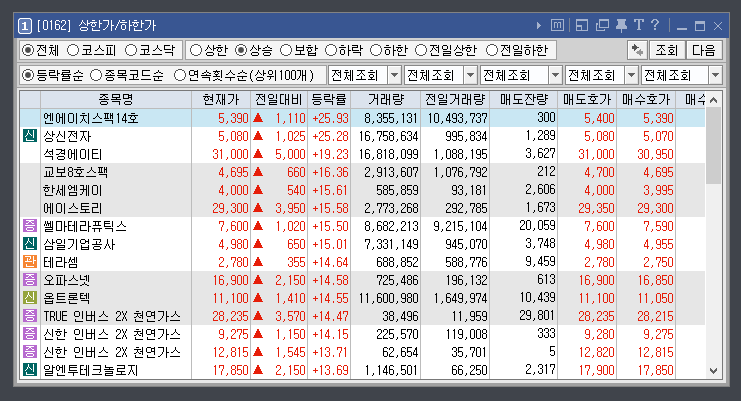Click the 등락률 column header
The height and width of the screenshot is (401, 741).
[329, 100]
